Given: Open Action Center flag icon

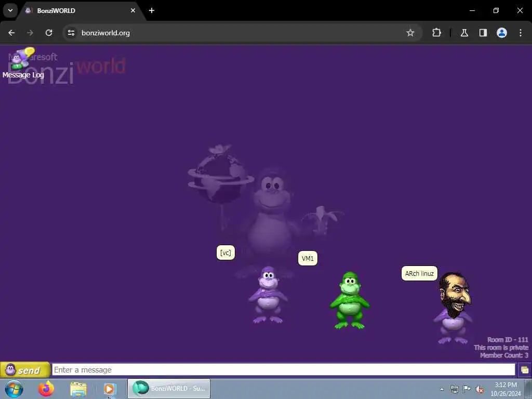Looking at the screenshot, I should pyautogui.click(x=467, y=389).
